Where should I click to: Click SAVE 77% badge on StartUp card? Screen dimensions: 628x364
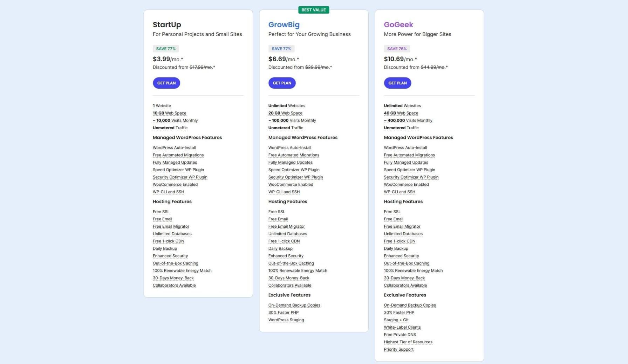[166, 49]
